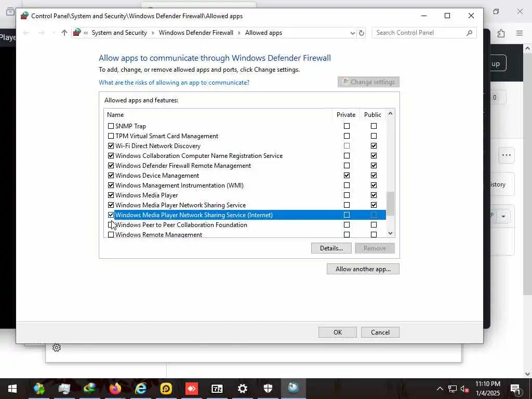Expand the chevron after Windows Defender Firewall breadcrumb

click(x=239, y=33)
